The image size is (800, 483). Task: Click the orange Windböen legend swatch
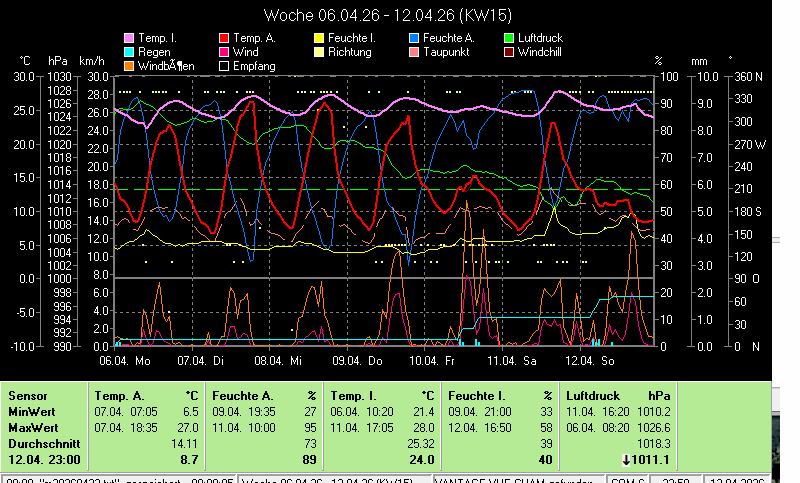pos(128,66)
